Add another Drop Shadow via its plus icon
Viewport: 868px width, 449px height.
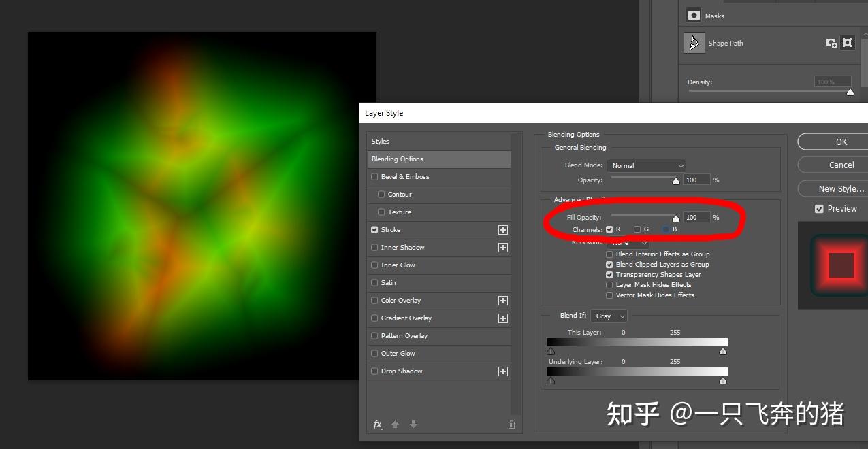pos(502,371)
